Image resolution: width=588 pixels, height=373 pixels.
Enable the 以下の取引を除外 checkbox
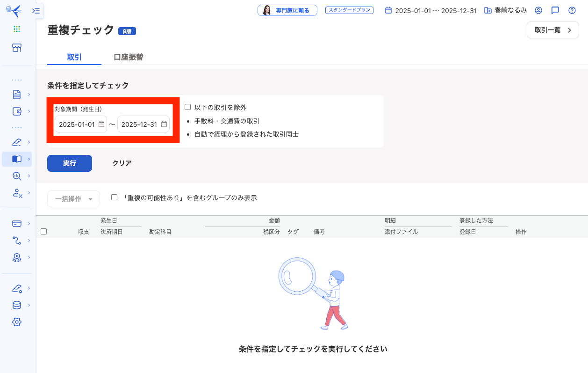[x=187, y=107]
